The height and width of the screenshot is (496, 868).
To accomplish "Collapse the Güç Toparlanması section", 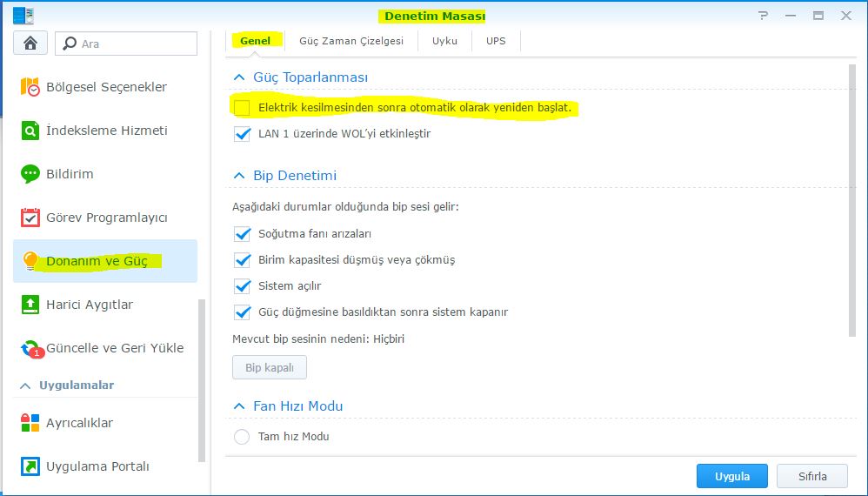I will (238, 77).
